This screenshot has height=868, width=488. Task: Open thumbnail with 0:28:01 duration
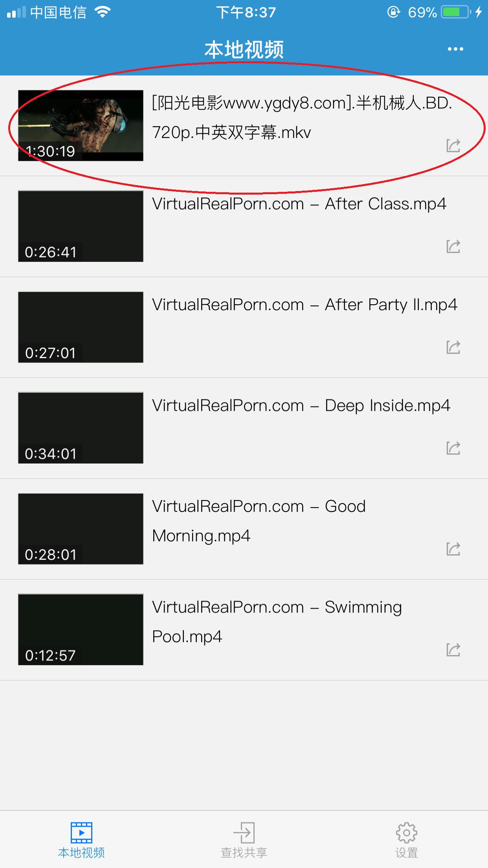pos(81,529)
